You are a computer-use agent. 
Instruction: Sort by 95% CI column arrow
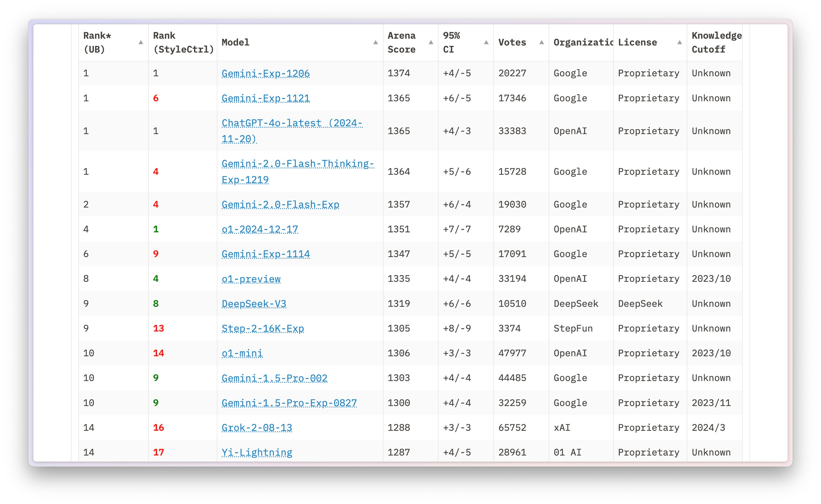[x=486, y=42]
